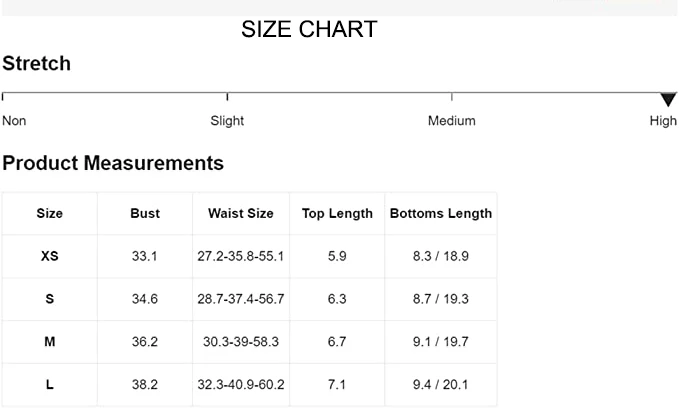The image size is (679, 408).
Task: Select the Waist Size column header
Action: 240,213
